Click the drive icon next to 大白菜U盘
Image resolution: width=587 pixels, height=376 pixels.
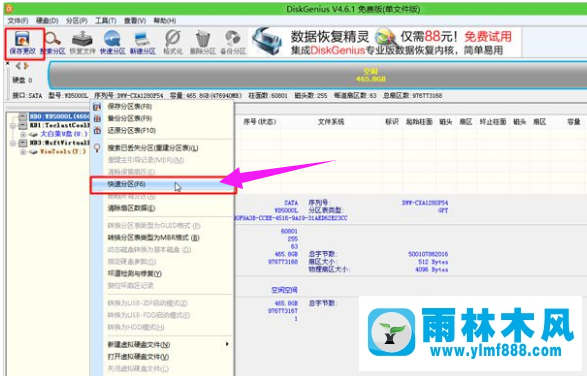click(33, 134)
